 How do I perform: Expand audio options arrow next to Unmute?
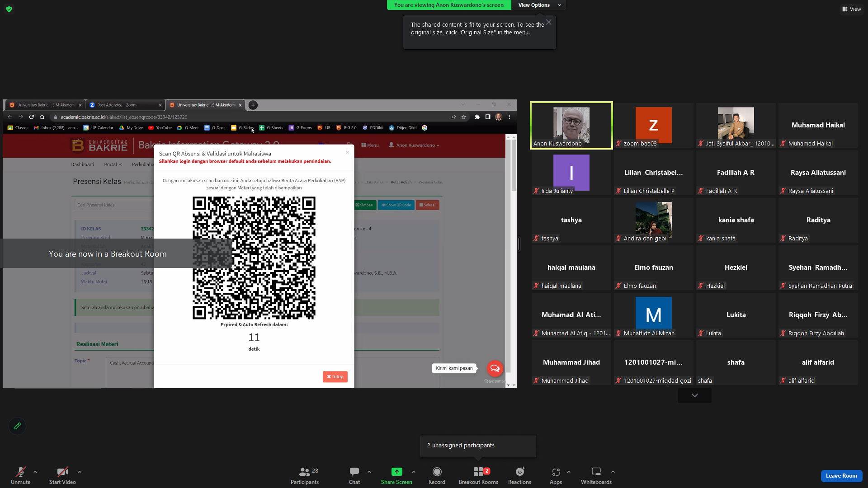click(x=35, y=472)
